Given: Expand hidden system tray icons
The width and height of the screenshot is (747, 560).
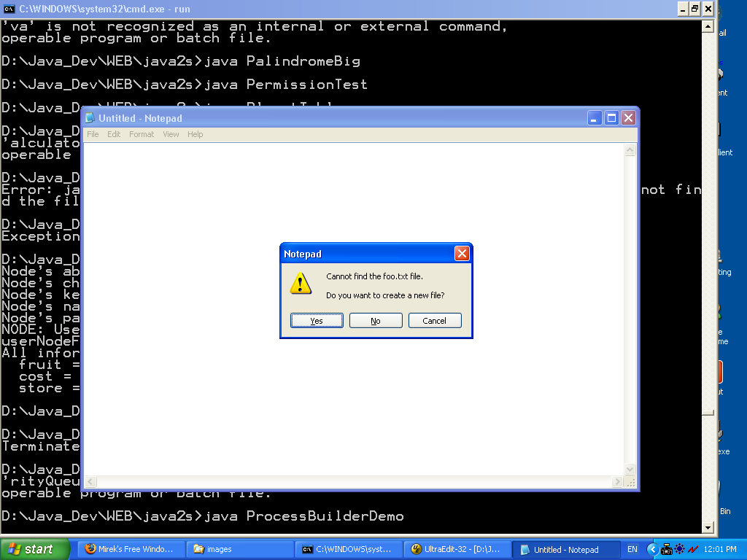Looking at the screenshot, I should coord(653,549).
